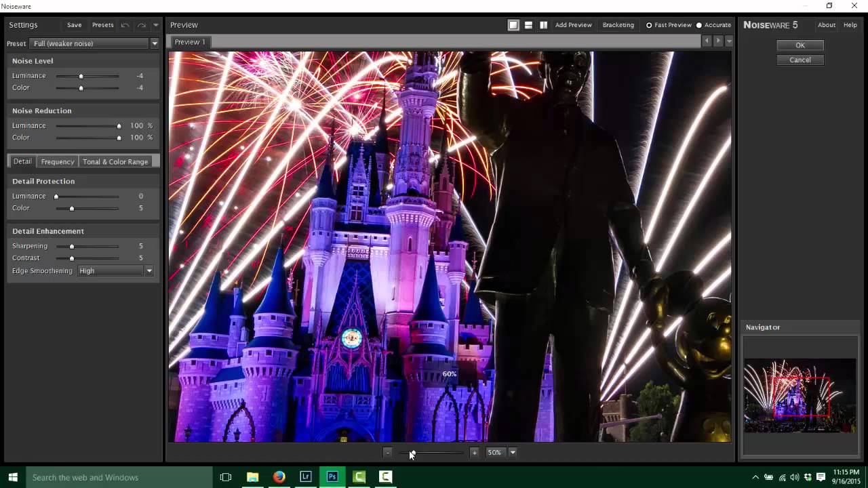Viewport: 868px width, 488px height.
Task: Open Windows Start menu
Action: (x=12, y=477)
